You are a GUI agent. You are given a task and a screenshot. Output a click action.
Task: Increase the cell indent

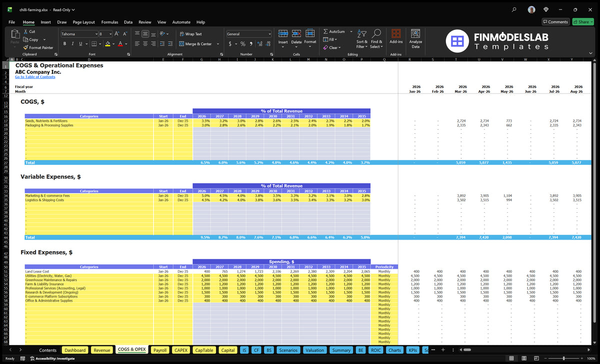[x=171, y=44]
